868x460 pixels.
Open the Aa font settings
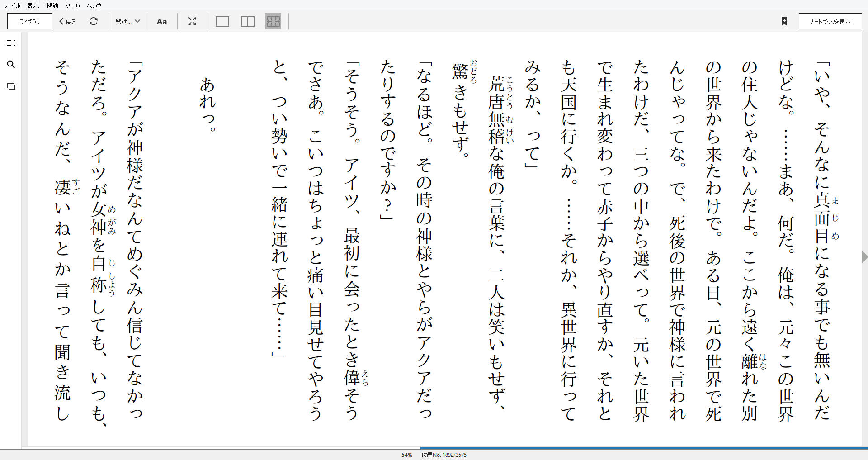(x=162, y=21)
